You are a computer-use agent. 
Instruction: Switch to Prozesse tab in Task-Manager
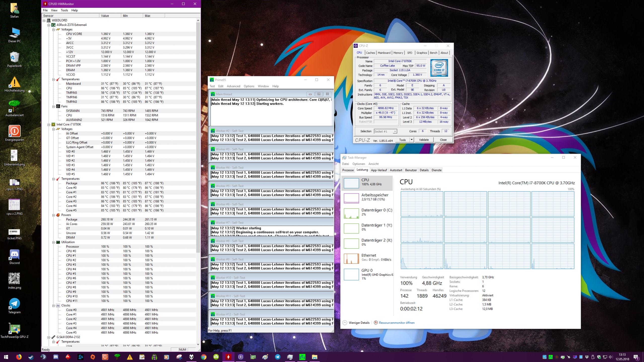[x=348, y=170]
